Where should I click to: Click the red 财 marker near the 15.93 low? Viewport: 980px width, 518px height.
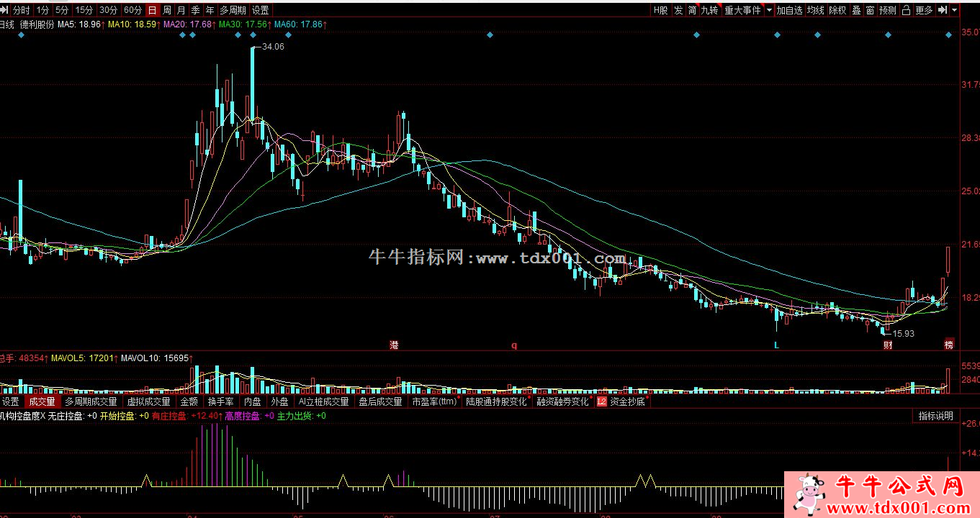tap(889, 345)
